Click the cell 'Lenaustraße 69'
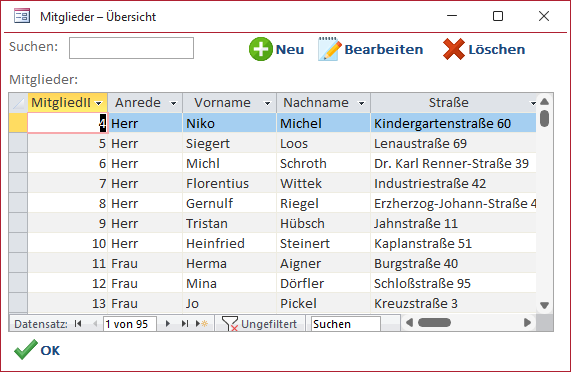This screenshot has height=372, width=571. (x=453, y=143)
